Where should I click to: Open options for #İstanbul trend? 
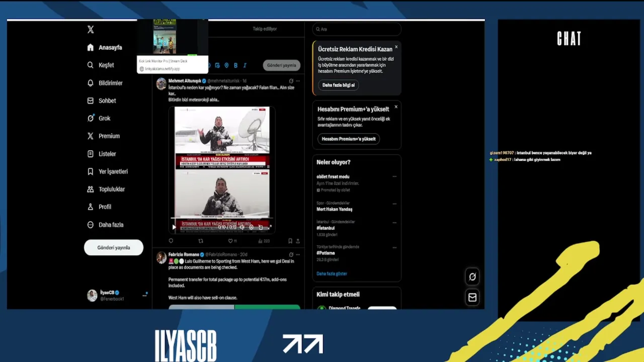click(x=394, y=222)
